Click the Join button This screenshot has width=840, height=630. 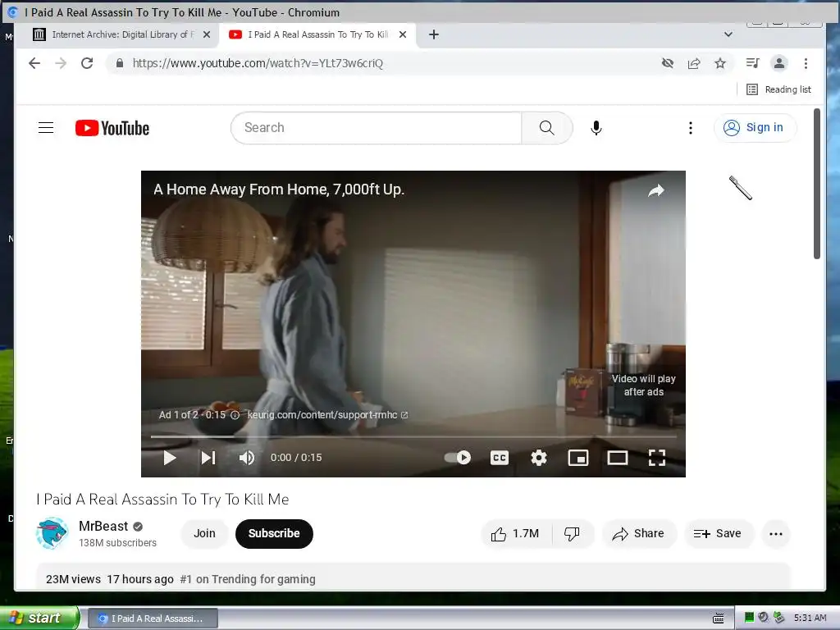(x=204, y=533)
